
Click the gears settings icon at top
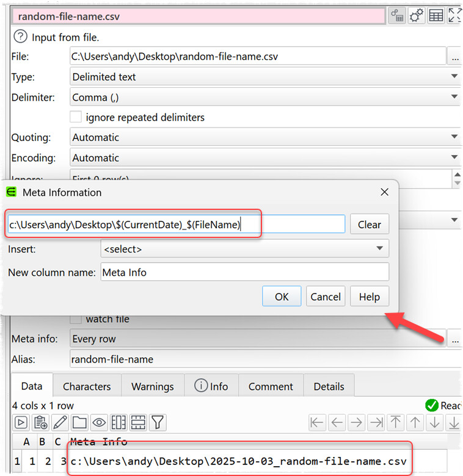[417, 16]
